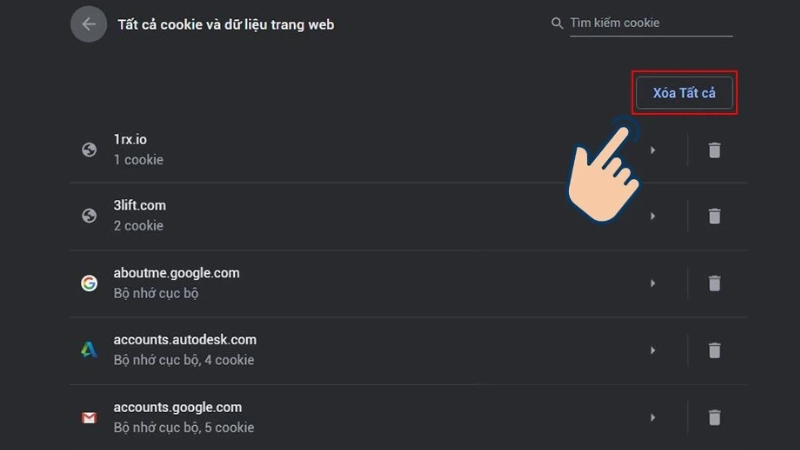Expand accounts.google.com details arrow
This screenshot has width=800, height=450.
[653, 417]
